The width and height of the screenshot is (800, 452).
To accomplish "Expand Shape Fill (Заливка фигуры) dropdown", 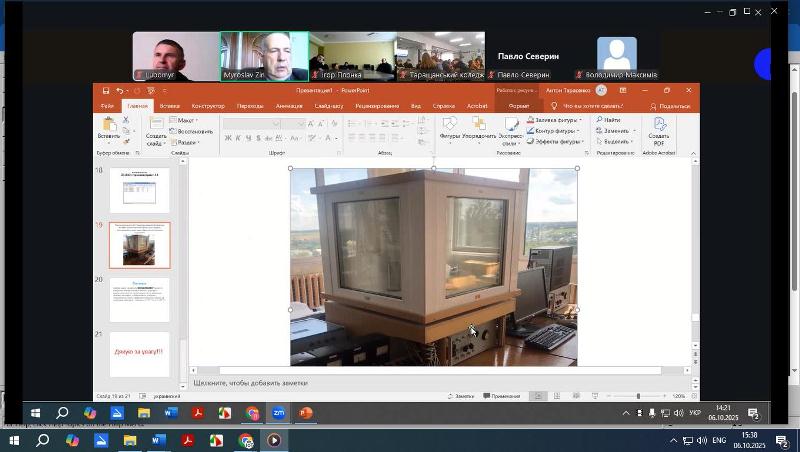I will click(556, 120).
